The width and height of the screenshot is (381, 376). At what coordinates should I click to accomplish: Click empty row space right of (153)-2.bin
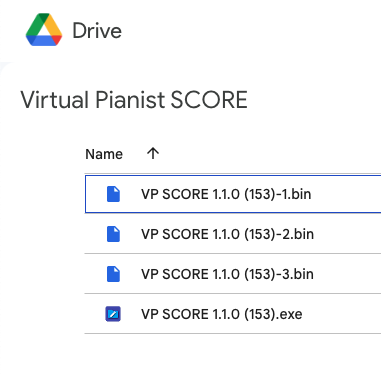click(348, 234)
